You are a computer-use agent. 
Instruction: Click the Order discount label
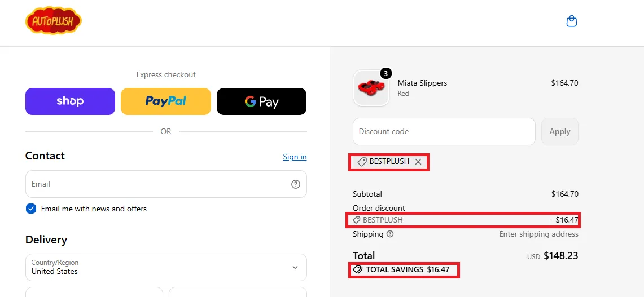tap(379, 208)
